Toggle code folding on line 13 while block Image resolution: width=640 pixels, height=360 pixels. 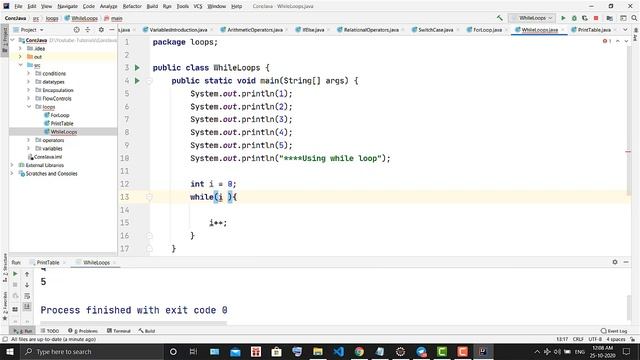click(x=149, y=197)
